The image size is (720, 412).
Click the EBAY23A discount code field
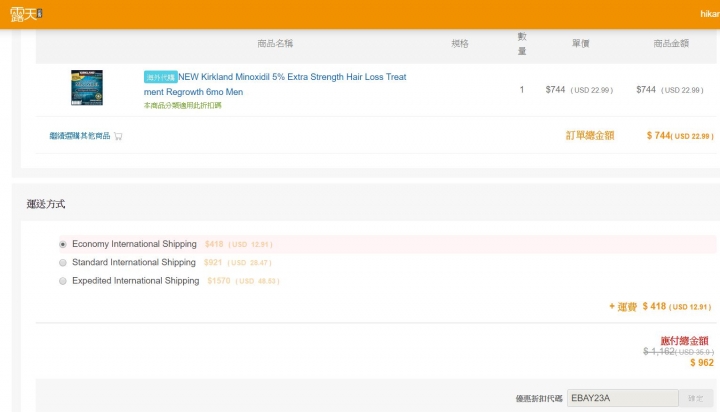coord(622,398)
